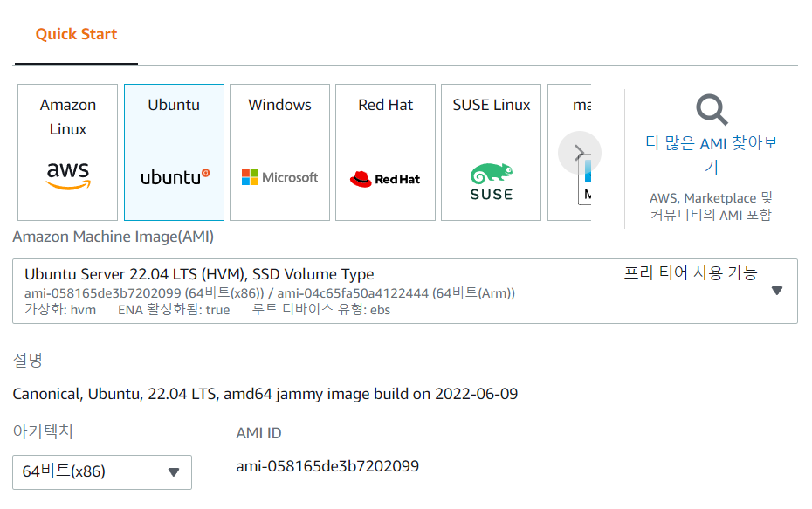Image resolution: width=812 pixels, height=509 pixels.
Task: Select the Amazon Linux AMI card
Action: click(68, 152)
